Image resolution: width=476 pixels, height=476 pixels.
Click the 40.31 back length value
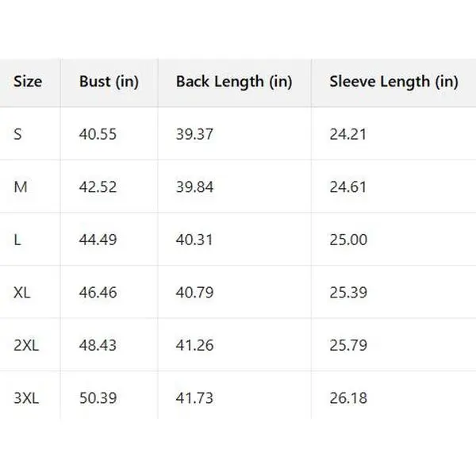pos(194,240)
